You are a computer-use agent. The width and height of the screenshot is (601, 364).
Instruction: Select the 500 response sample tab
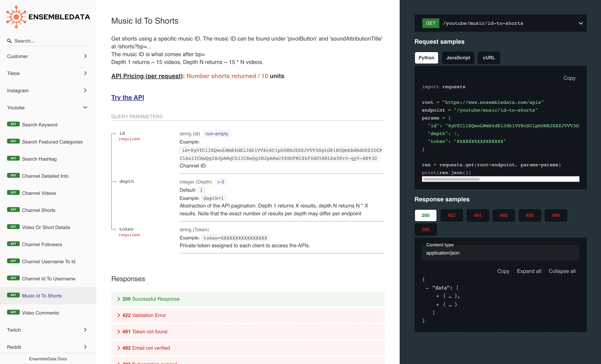(425, 230)
